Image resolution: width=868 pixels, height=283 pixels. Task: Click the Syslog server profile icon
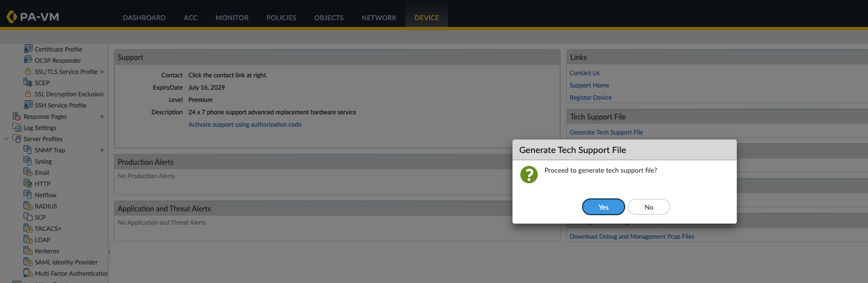pos(28,161)
